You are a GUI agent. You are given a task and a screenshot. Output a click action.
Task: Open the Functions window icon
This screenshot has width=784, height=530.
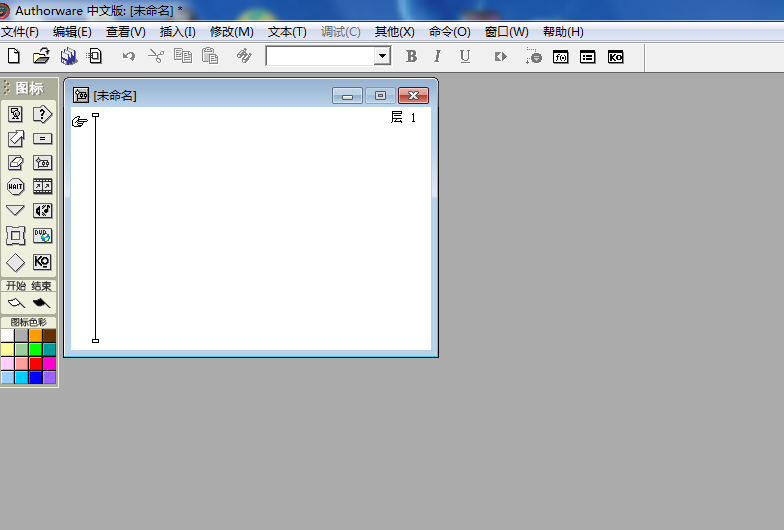tap(560, 57)
